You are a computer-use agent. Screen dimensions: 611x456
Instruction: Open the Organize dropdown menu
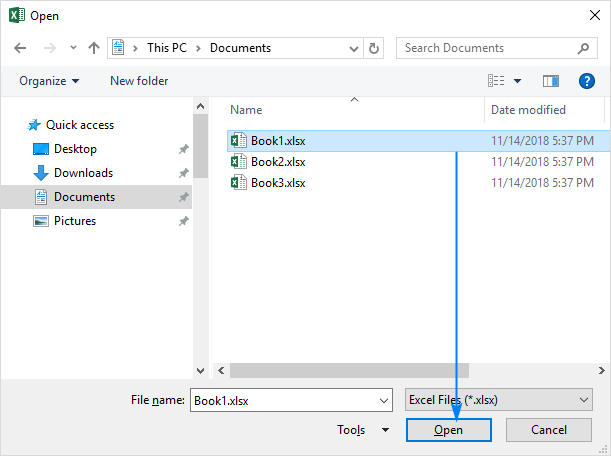[x=49, y=81]
